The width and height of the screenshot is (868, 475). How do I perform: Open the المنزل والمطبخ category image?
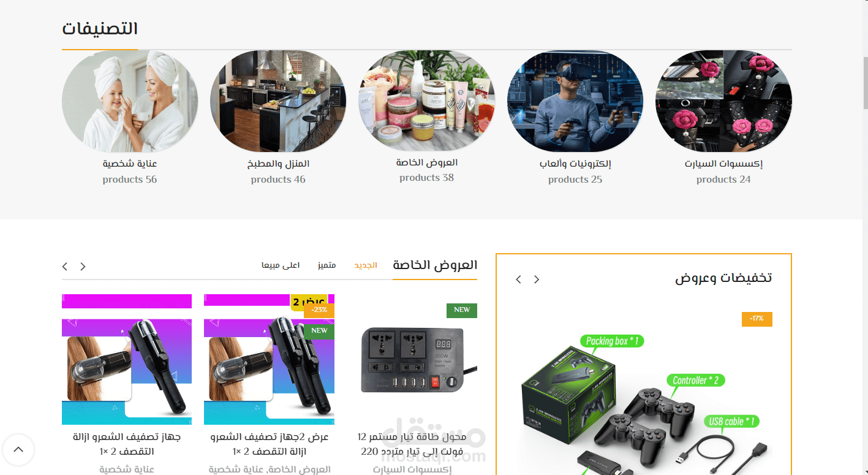[278, 101]
